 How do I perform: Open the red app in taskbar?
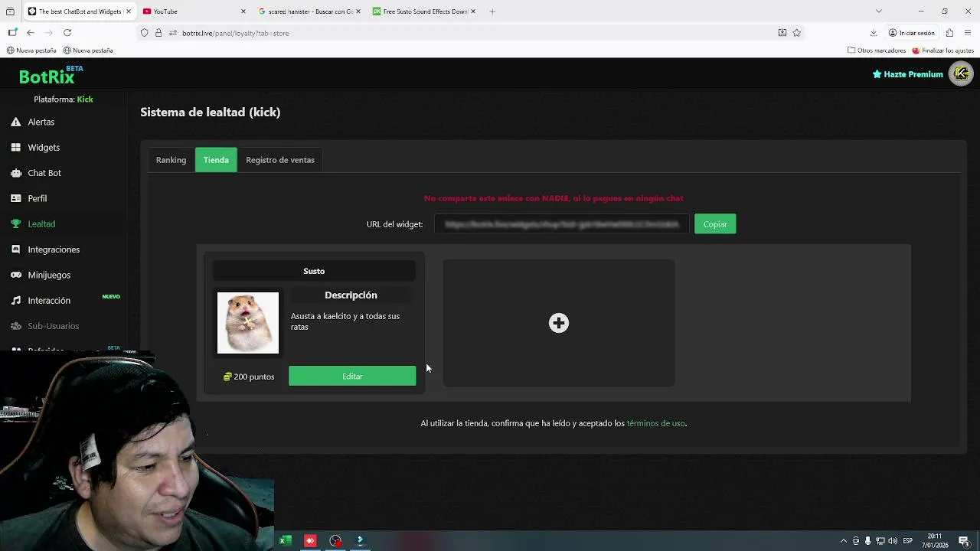coord(310,541)
